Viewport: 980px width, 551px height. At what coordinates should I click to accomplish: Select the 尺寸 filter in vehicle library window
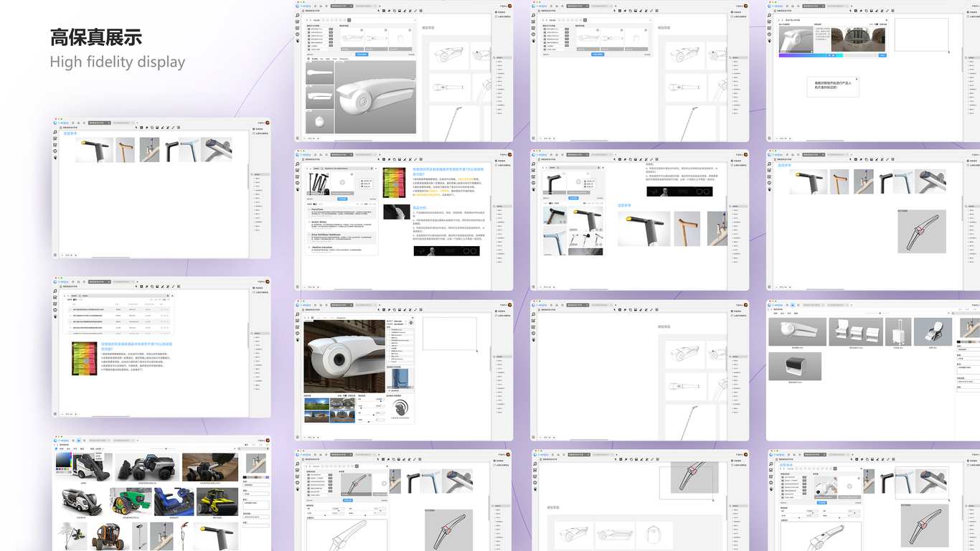point(75,449)
